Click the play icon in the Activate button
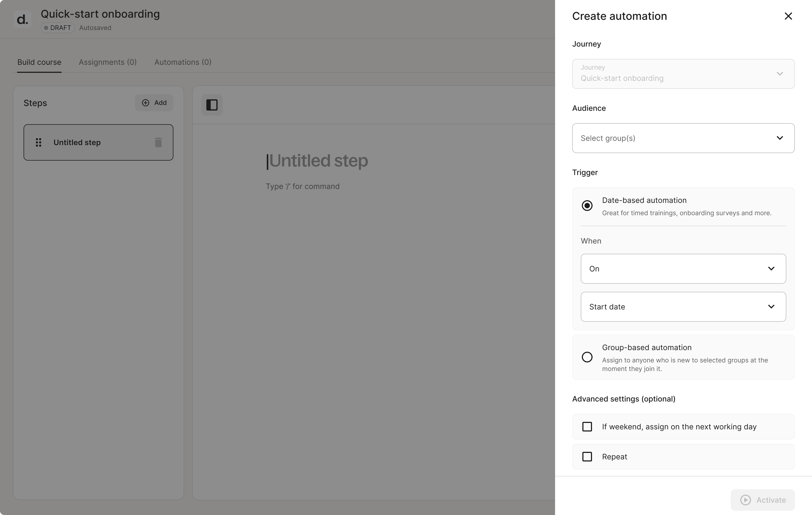This screenshot has width=812, height=515. tap(745, 500)
